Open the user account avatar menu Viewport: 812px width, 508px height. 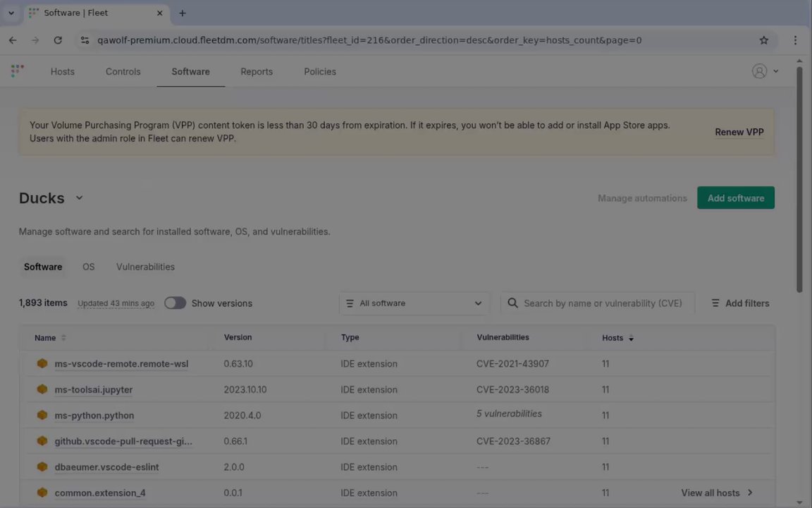pos(759,71)
